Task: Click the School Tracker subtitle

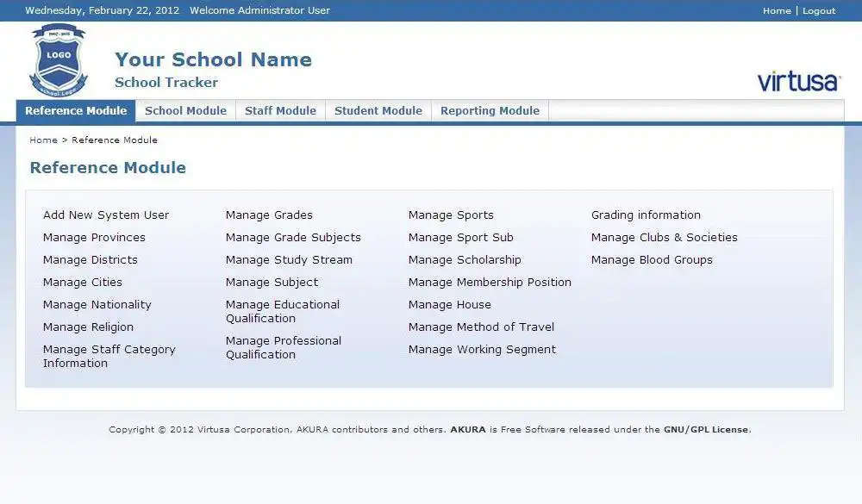Action: pos(166,83)
